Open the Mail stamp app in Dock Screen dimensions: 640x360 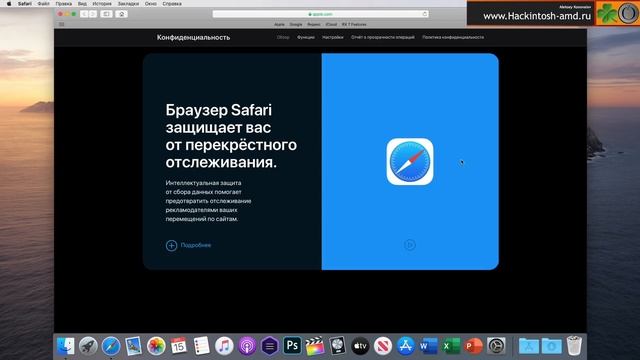133,346
